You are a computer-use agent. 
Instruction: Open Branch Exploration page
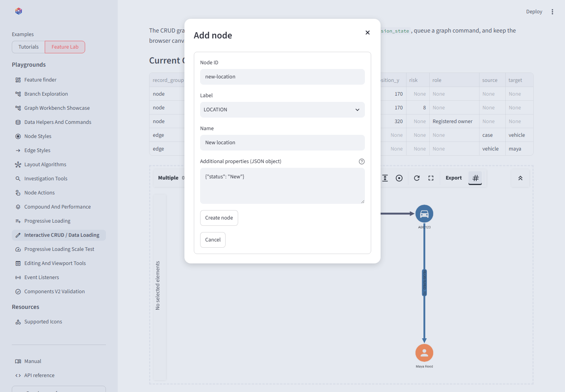(x=59, y=94)
